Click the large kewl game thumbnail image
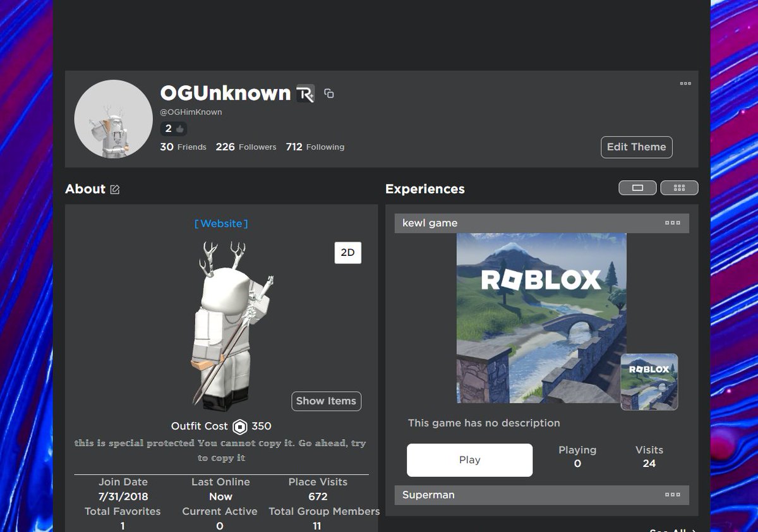Image resolution: width=758 pixels, height=532 pixels. (541, 318)
